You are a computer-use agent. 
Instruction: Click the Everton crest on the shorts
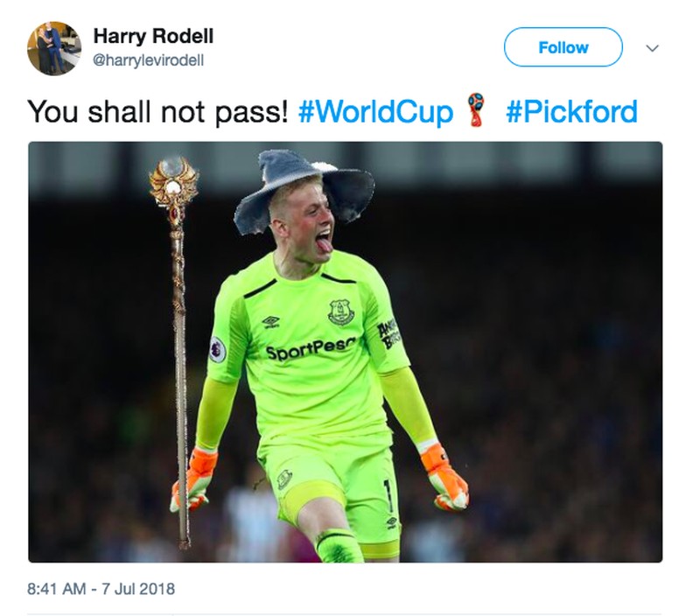(284, 479)
